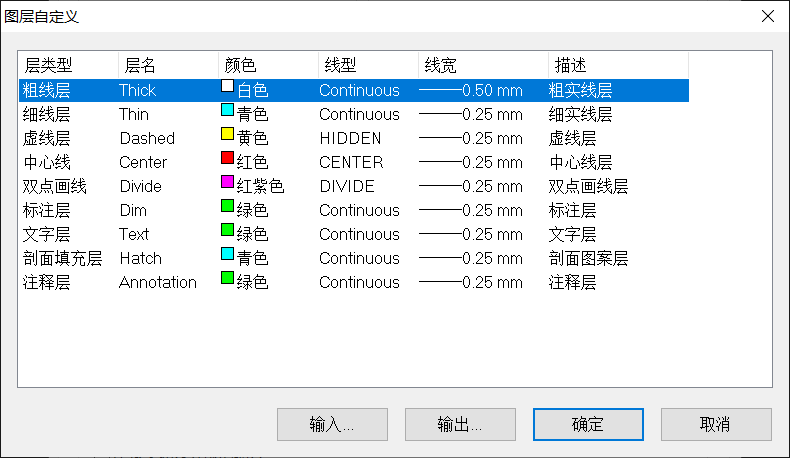Click the green swatch of Text layer
Image resolution: width=790 pixels, height=458 pixels.
(227, 230)
